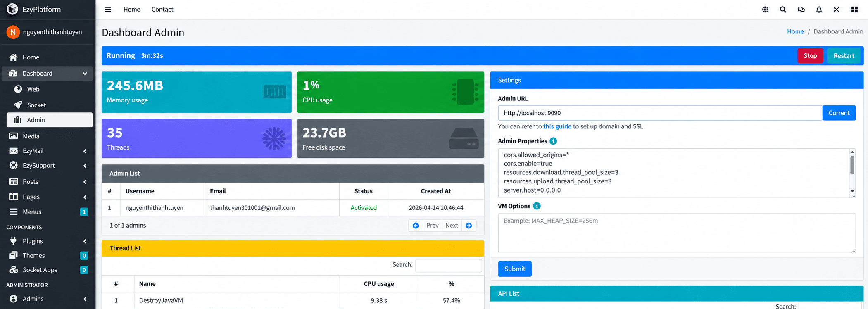Expand the Pages sidebar menu
The height and width of the screenshot is (309, 868).
coord(47,197)
